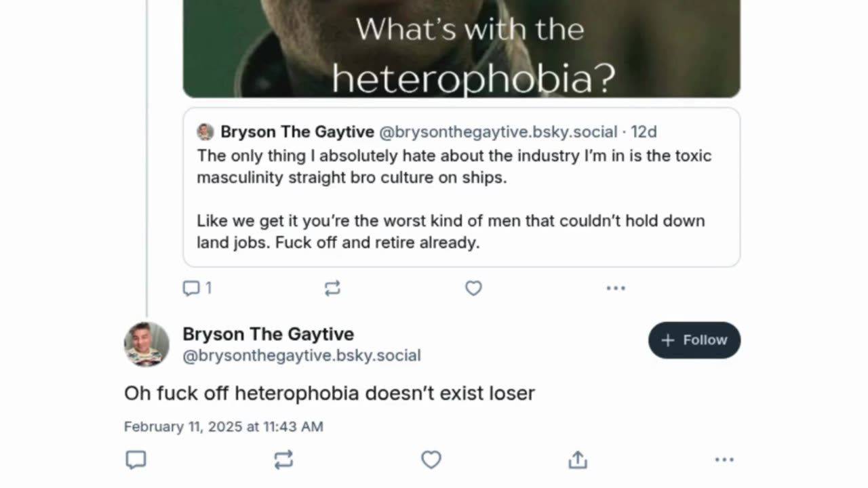Open the handle link under the main author name

pos(302,356)
